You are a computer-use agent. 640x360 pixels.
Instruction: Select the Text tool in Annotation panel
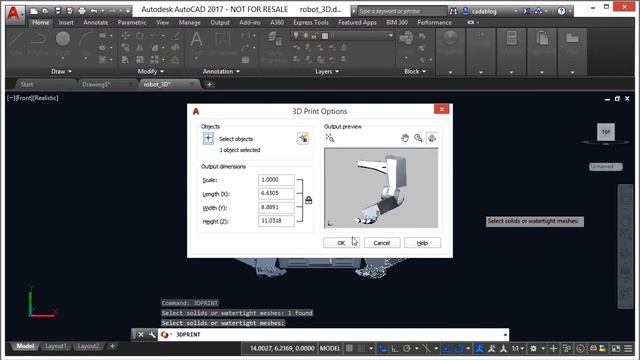pyautogui.click(x=196, y=43)
